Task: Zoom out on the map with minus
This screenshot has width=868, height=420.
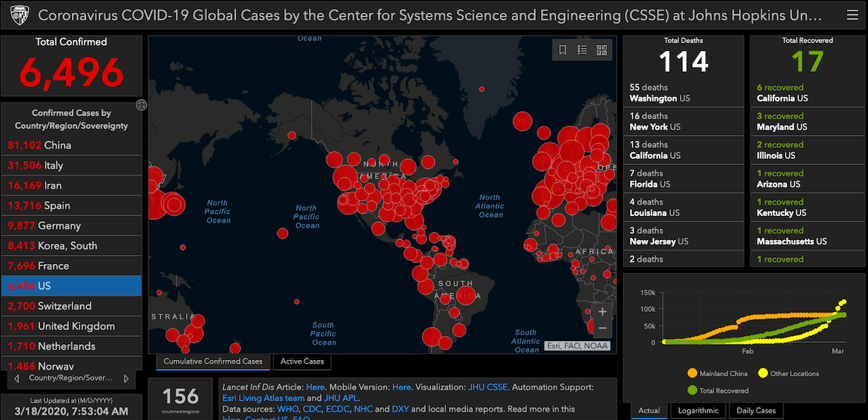Action: tap(603, 328)
